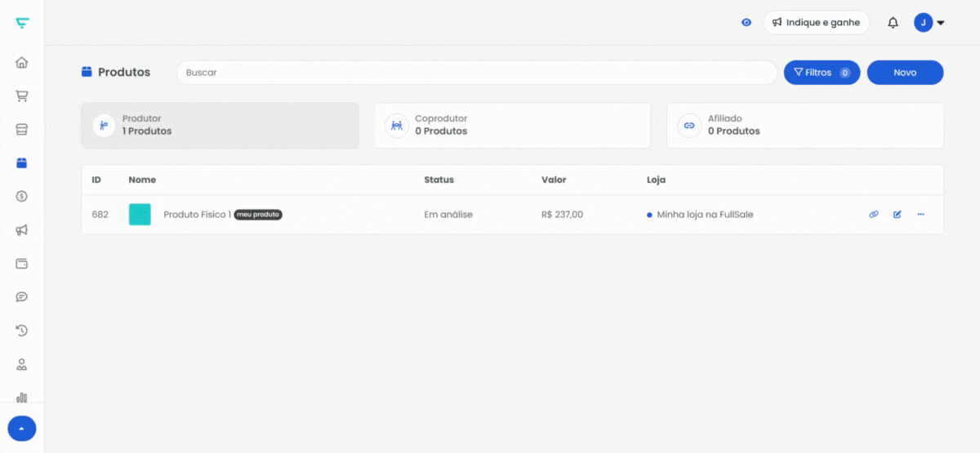Open the megaphone icon in the sidebar
Screen dimensions: 980x453
(x=22, y=230)
